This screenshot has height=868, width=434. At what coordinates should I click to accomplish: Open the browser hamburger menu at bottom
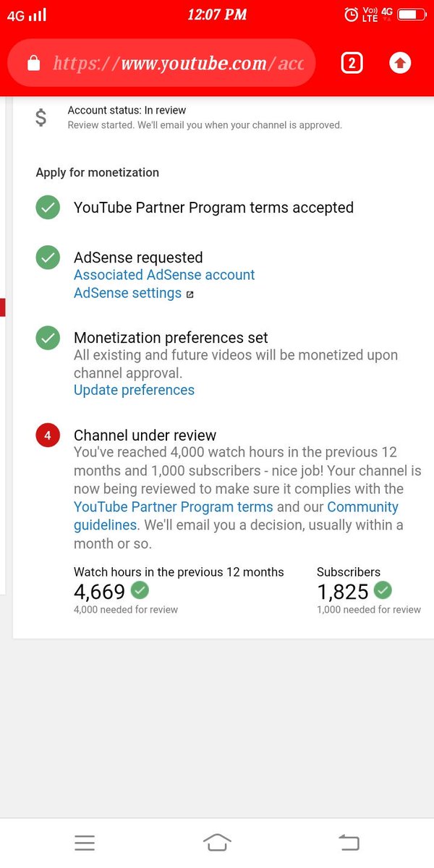point(85,843)
